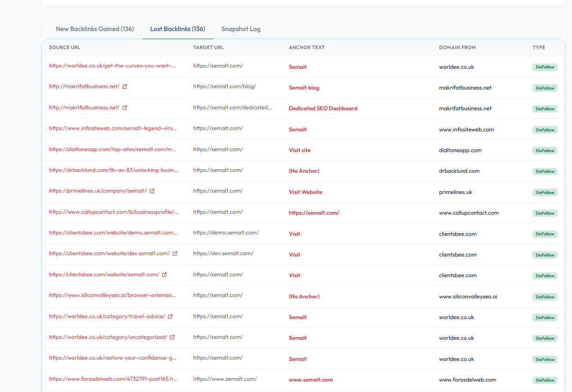572x392 pixels.
Task: Open external link icon for Dedicated SEO Dashboard row
Action: click(125, 108)
